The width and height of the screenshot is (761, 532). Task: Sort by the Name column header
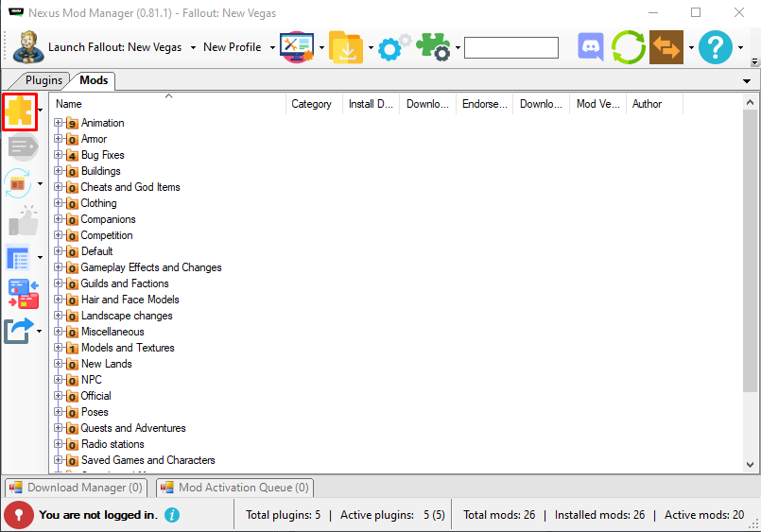(x=168, y=104)
